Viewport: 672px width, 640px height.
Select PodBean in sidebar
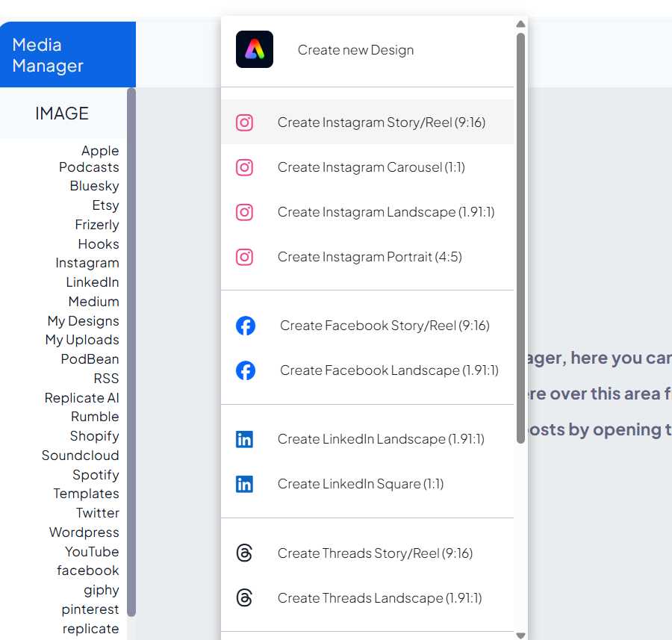90,359
